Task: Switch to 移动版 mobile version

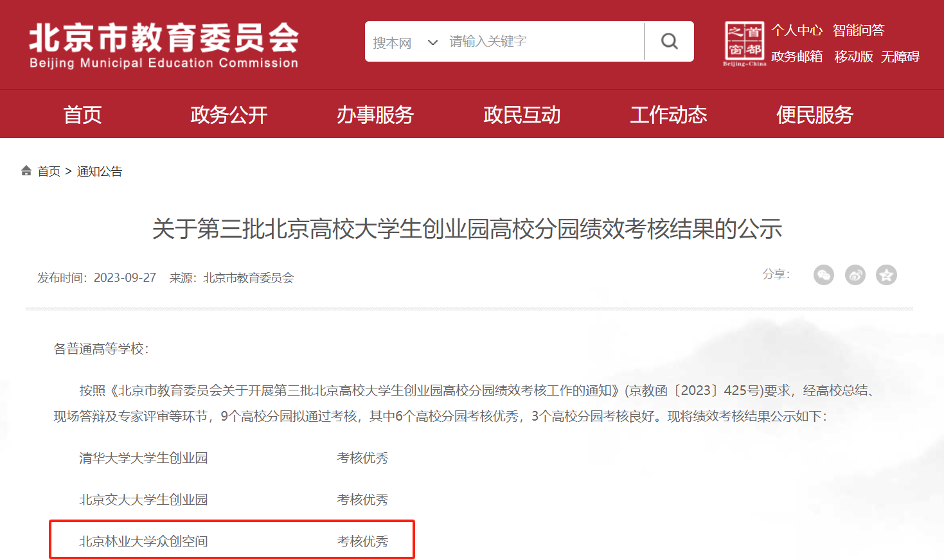Action: coord(853,57)
